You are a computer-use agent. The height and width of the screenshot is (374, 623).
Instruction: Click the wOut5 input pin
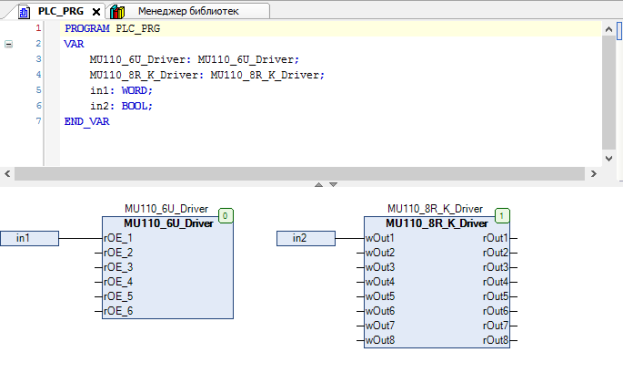380,296
